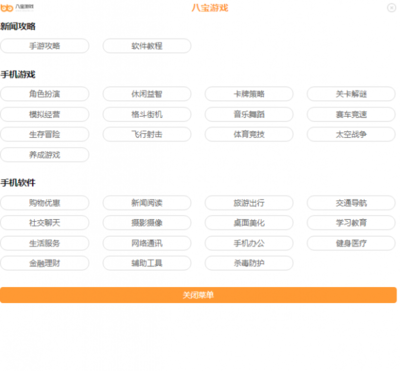Select the 赛车竞速 game category
This screenshot has width=400, height=371.
[x=351, y=114]
